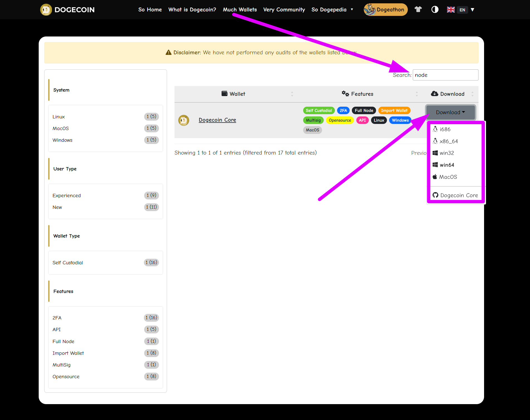This screenshot has height=420, width=530.
Task: Collapse the System filter heading
Action: coord(61,90)
